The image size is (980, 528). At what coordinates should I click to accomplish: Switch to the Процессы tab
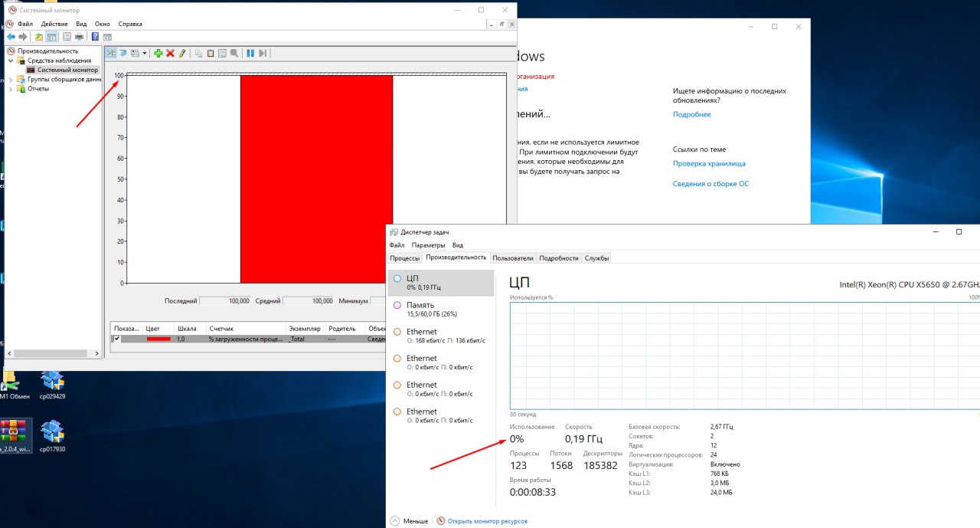[x=404, y=258]
